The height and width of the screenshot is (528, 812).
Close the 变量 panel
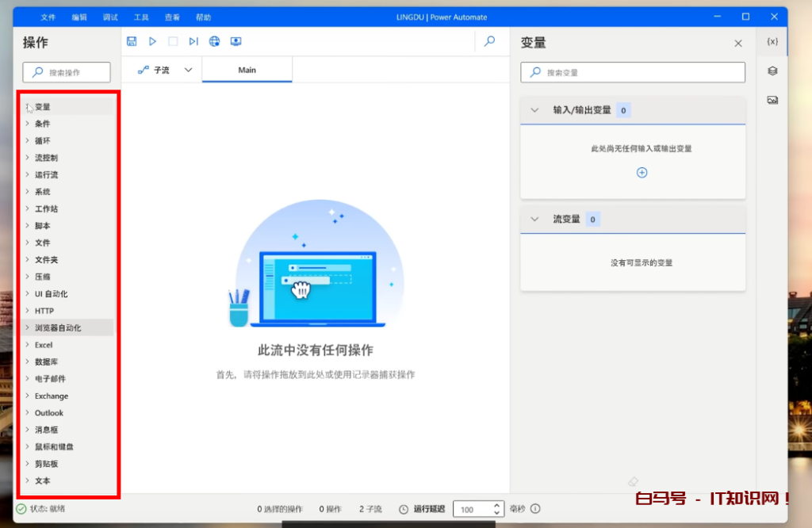tap(738, 44)
